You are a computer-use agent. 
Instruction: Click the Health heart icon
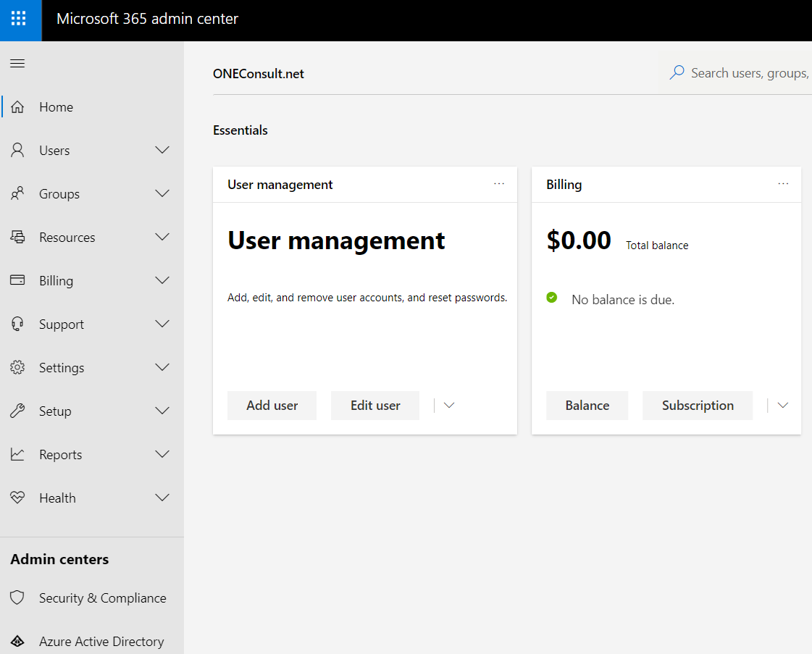pos(17,498)
